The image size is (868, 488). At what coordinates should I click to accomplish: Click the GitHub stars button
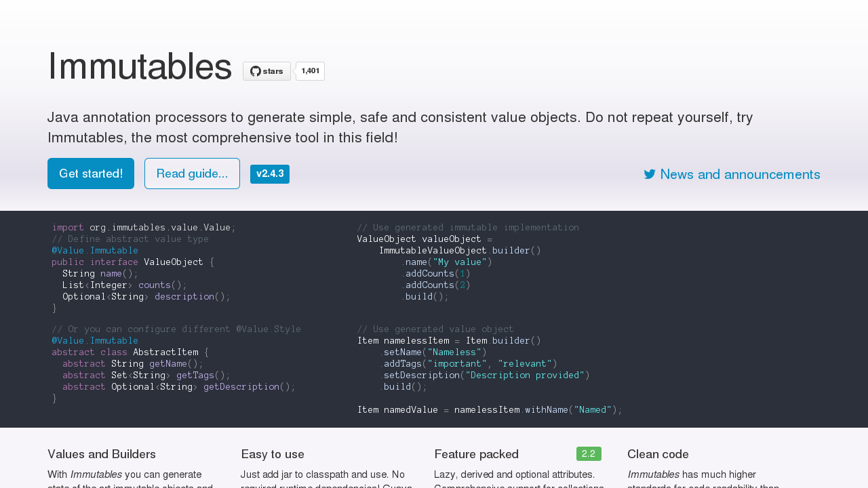tap(267, 71)
